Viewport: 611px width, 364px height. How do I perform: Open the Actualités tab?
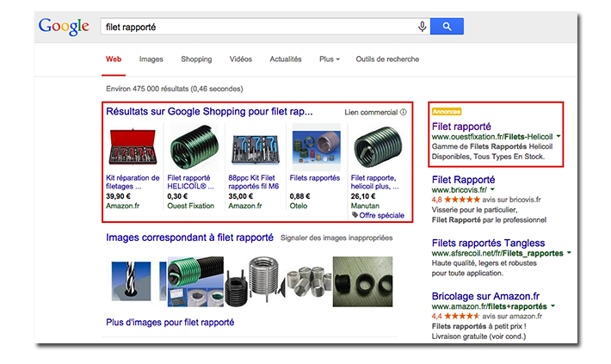coord(286,59)
